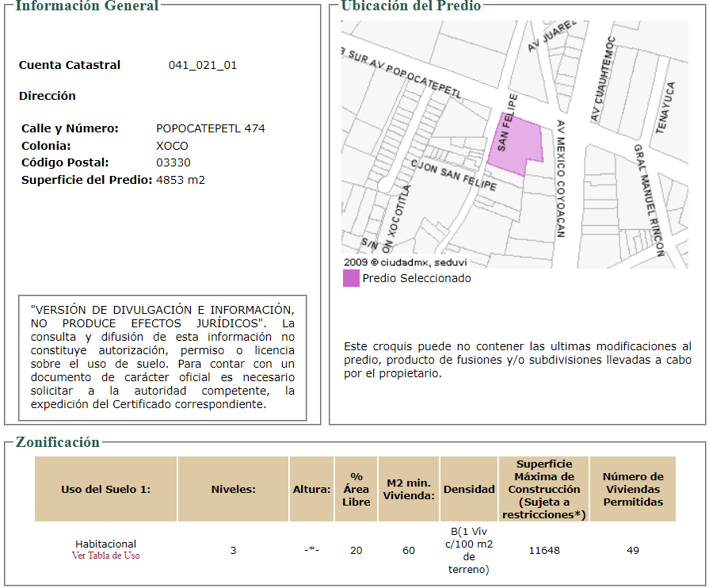Click the 'Niveles:' column header

[x=233, y=489]
